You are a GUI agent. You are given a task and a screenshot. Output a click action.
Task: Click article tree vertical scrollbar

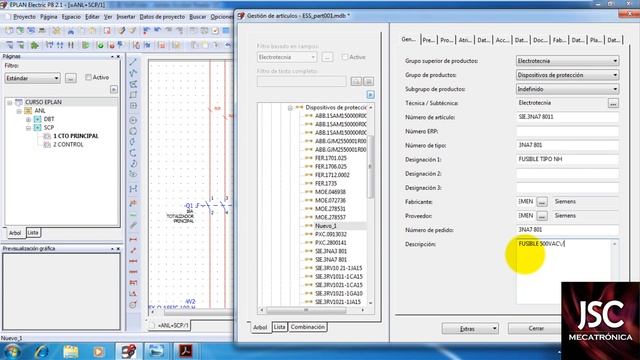tap(371, 167)
